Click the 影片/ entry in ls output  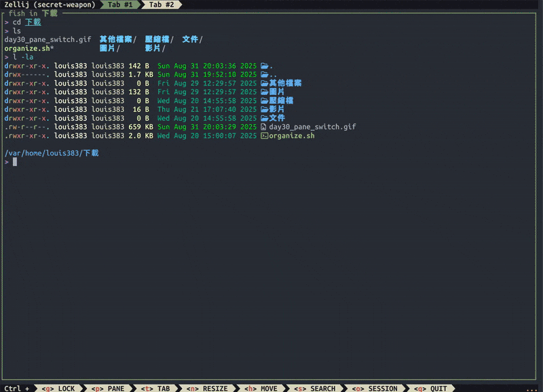click(x=155, y=48)
